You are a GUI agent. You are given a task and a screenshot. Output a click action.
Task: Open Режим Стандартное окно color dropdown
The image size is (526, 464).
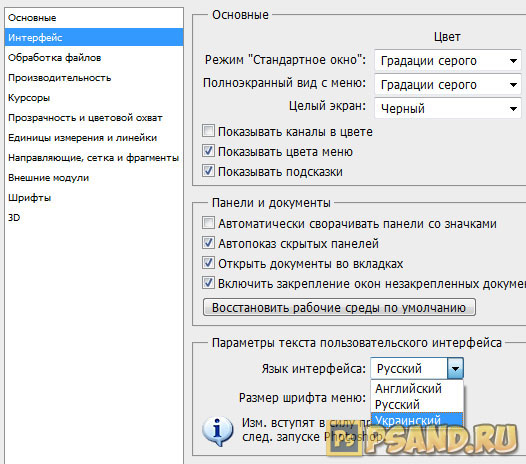(448, 61)
